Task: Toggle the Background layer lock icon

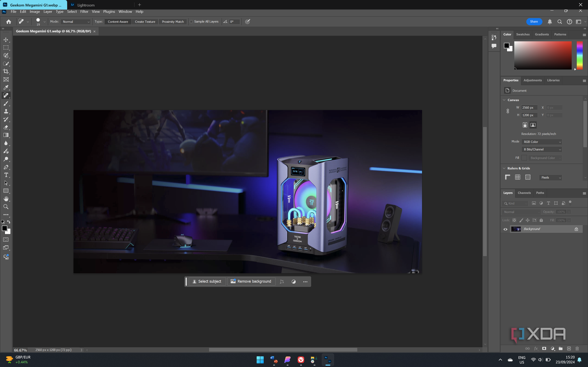Action: [x=576, y=229]
